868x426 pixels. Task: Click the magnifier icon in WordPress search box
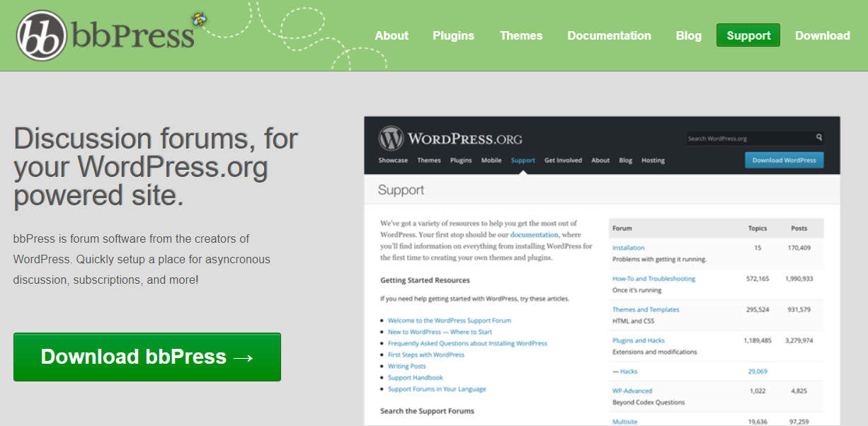pos(819,138)
